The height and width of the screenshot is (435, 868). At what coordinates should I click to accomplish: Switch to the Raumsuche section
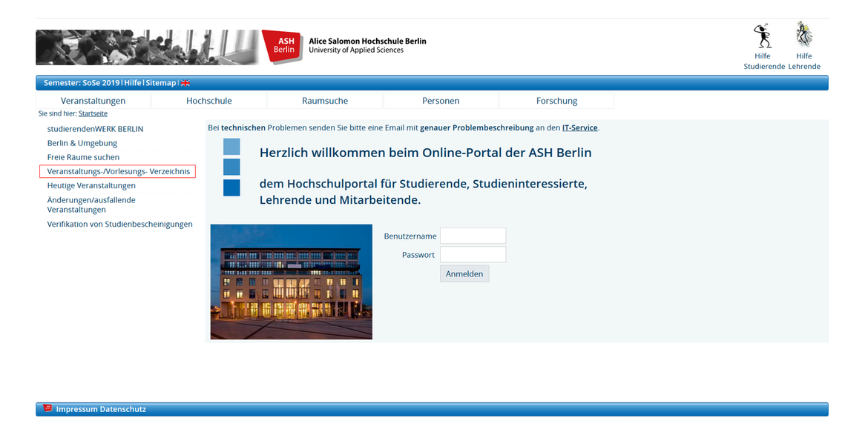(324, 100)
